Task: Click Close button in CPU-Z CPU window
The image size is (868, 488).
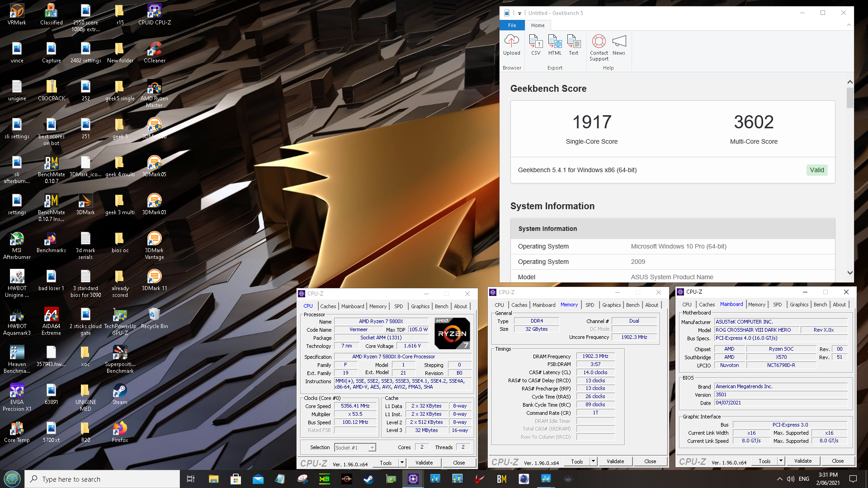Action: coord(459,463)
